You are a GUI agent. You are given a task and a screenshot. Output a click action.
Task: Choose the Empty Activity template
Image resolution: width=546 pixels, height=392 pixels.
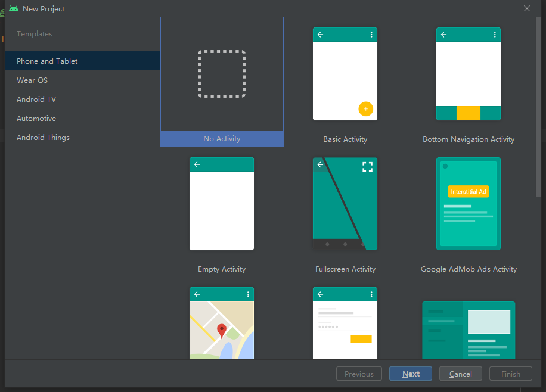click(x=221, y=203)
